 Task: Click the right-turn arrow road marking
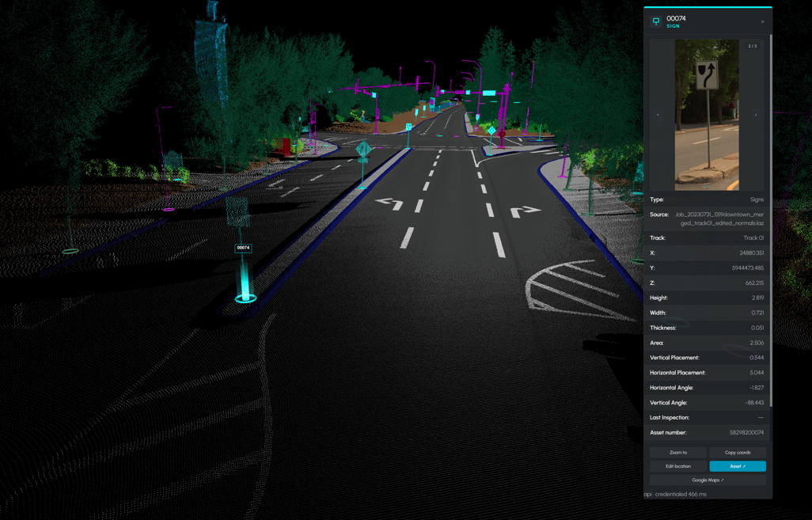click(525, 211)
